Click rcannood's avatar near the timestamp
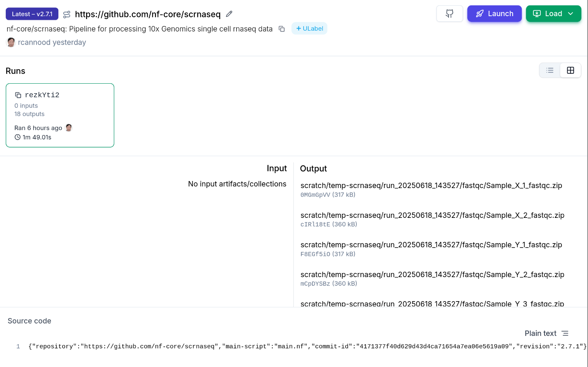Screen dimensions: 588x367 (11, 42)
